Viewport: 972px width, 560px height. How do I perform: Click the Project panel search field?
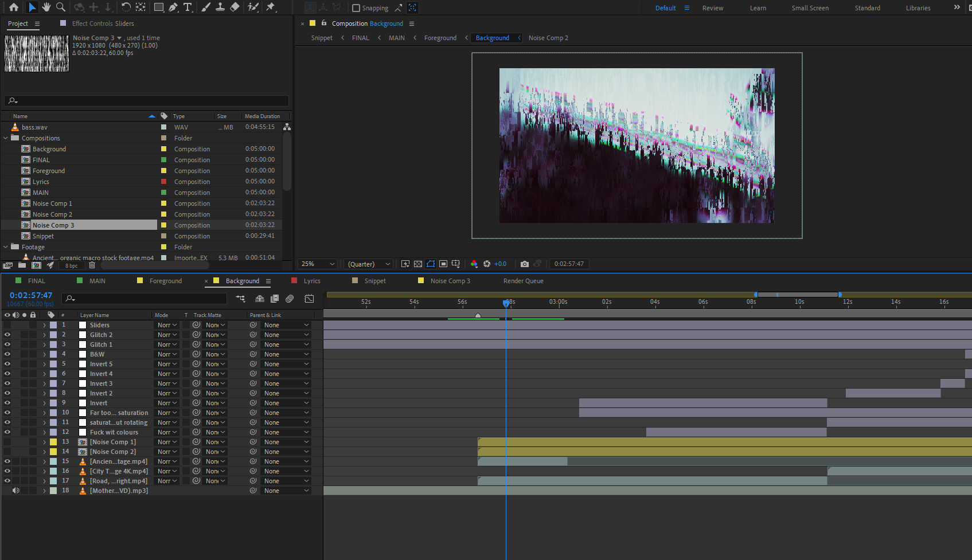(x=146, y=101)
